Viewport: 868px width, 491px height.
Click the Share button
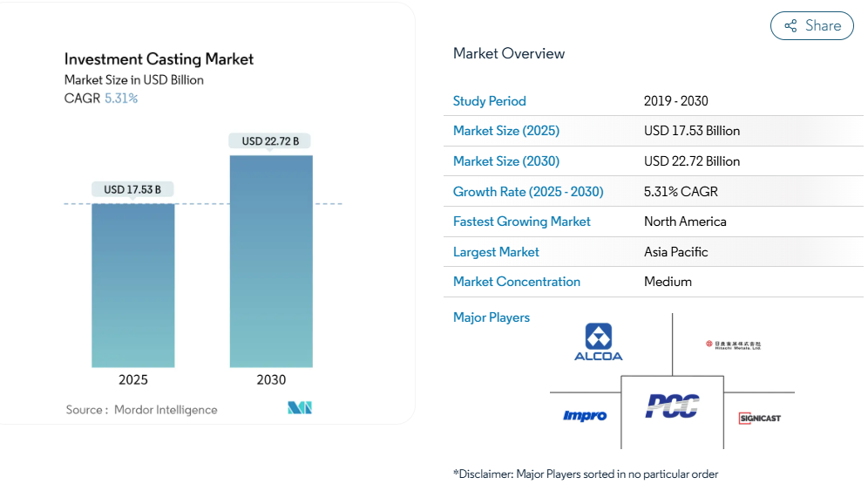pos(811,25)
